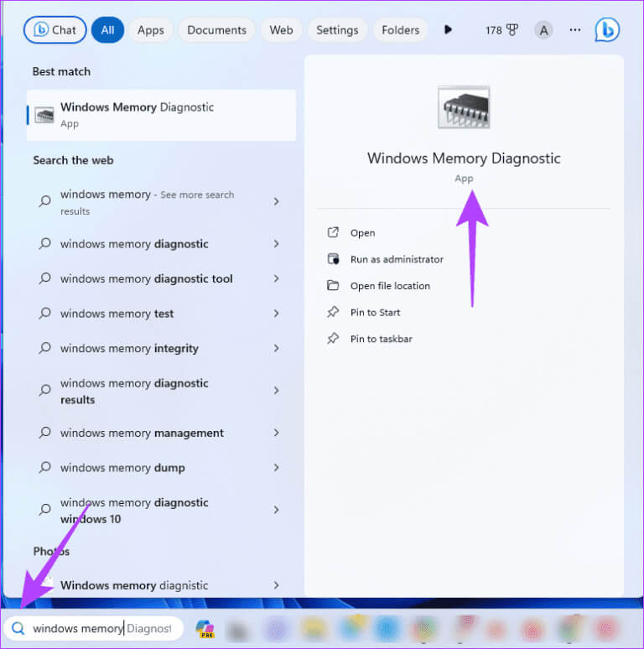
Task: Filter results by Web
Action: click(x=281, y=30)
